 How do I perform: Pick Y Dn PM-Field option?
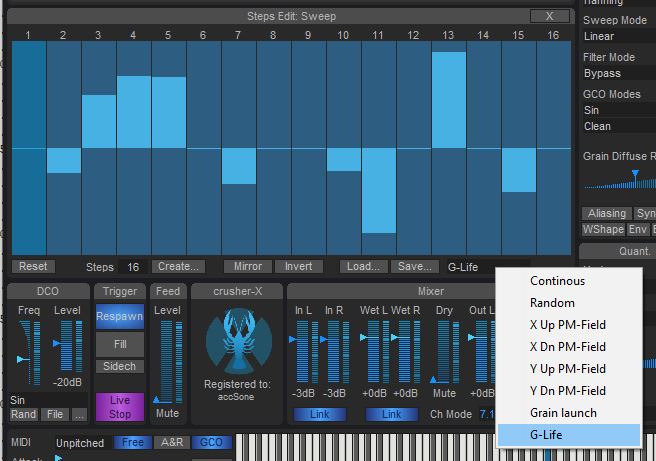pos(569,391)
